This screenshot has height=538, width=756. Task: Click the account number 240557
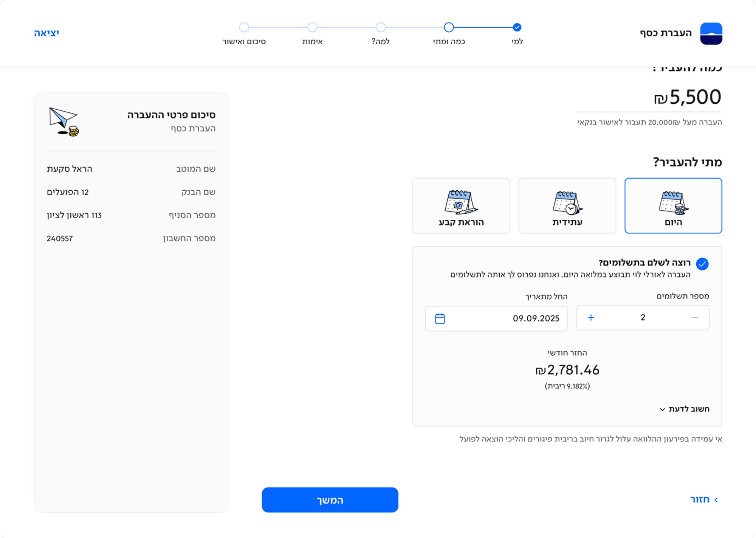[x=60, y=238]
